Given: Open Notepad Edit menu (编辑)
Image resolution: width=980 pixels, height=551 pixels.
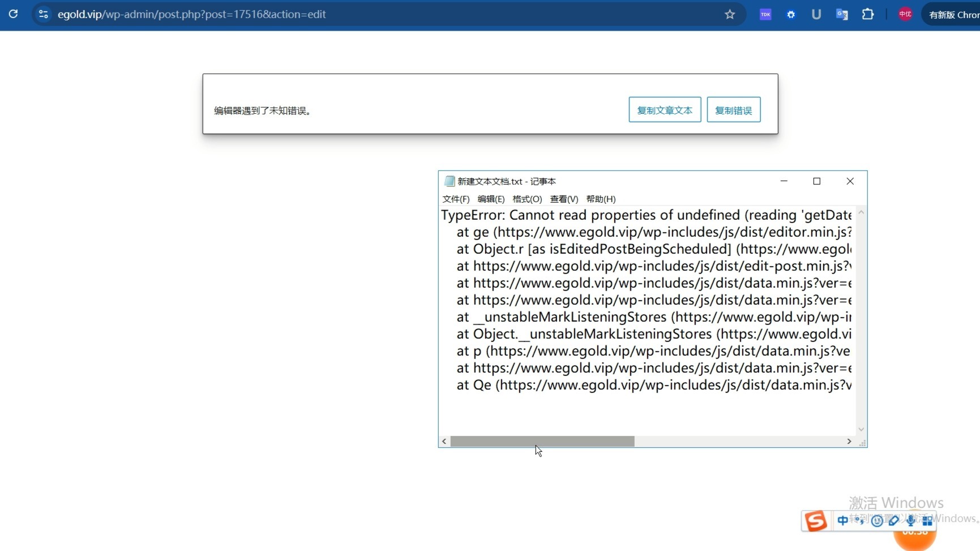Looking at the screenshot, I should click(491, 199).
